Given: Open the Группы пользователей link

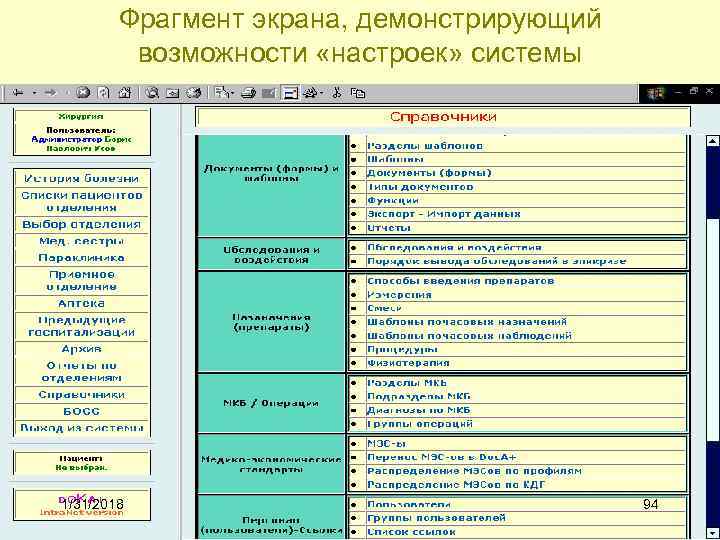Looking at the screenshot, I should (x=436, y=518).
